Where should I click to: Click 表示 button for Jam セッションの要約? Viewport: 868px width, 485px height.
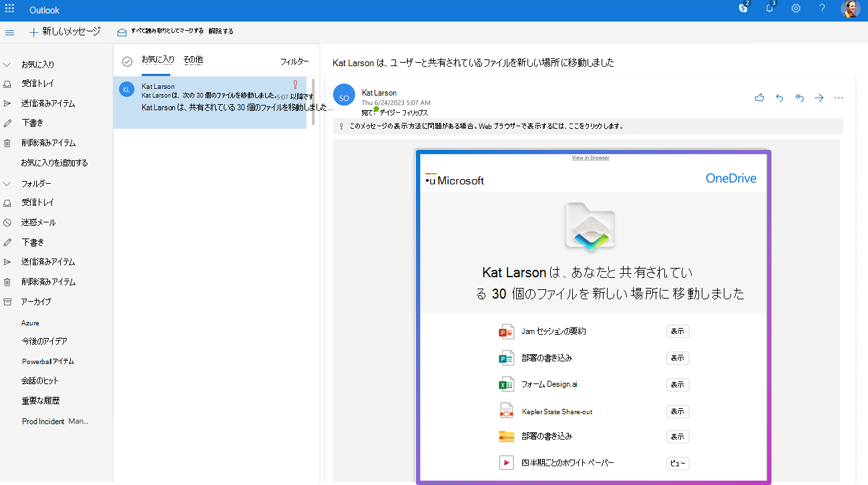pos(678,331)
